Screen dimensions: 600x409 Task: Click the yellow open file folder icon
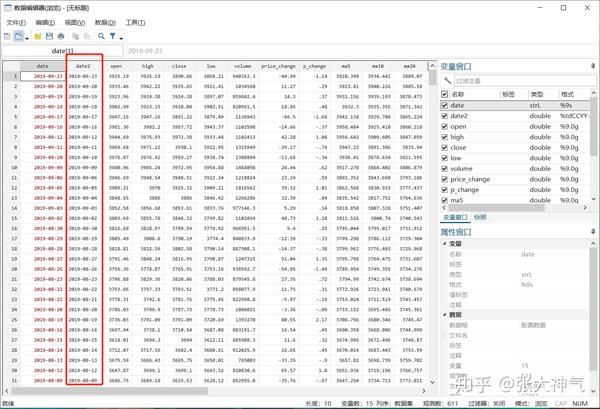click(x=38, y=36)
